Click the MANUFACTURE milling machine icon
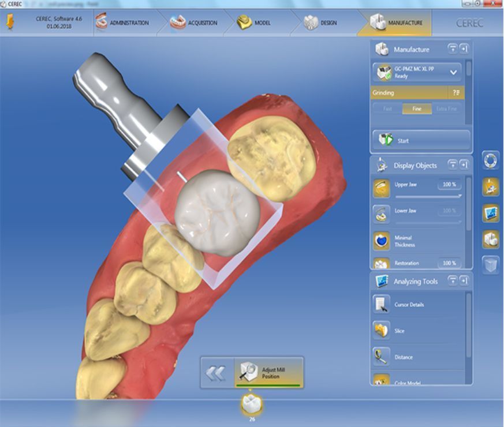The width and height of the screenshot is (504, 427). (x=378, y=21)
